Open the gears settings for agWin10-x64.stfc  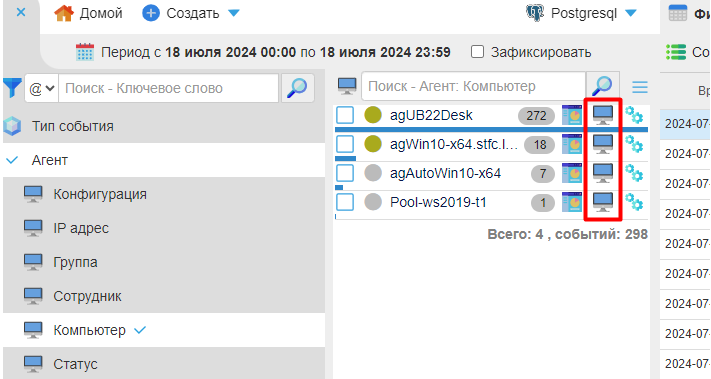[x=634, y=144]
